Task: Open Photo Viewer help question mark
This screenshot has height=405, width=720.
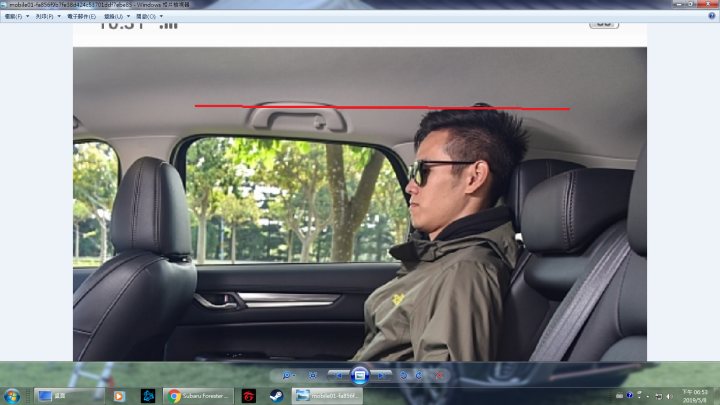Action: (712, 16)
